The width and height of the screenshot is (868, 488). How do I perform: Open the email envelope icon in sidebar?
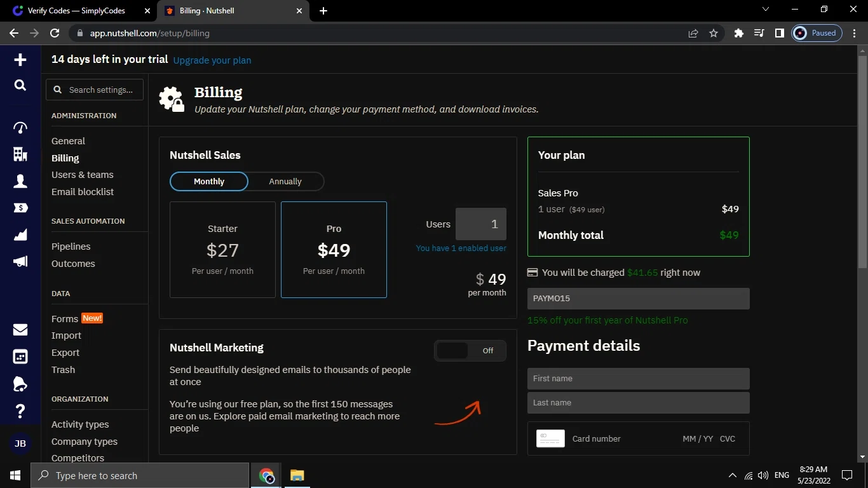[20, 329]
